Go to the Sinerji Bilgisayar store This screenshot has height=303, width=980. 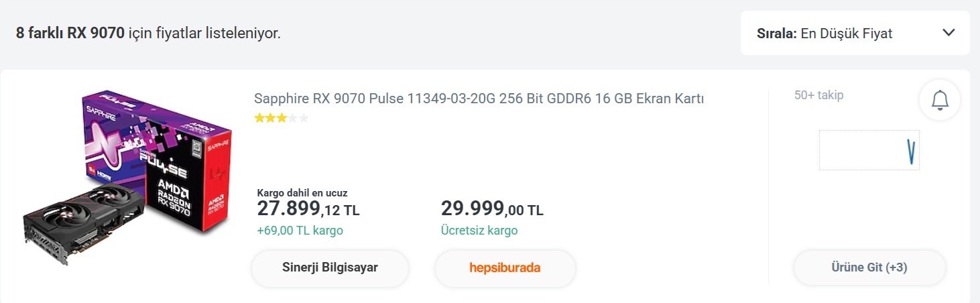click(x=330, y=268)
